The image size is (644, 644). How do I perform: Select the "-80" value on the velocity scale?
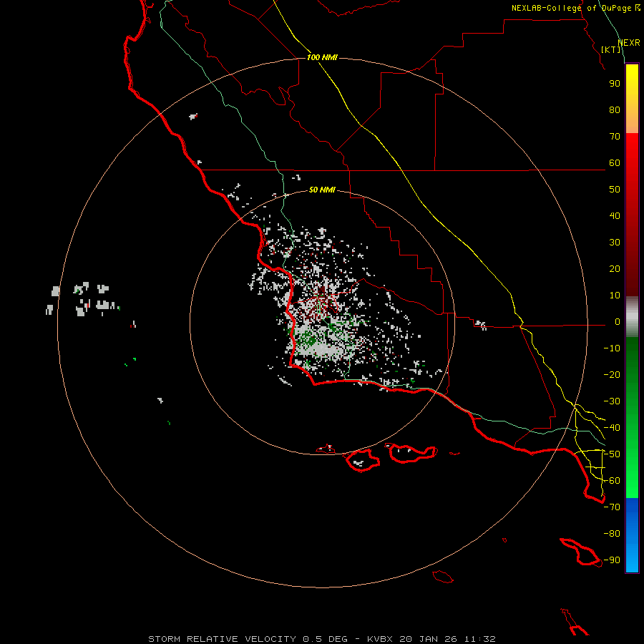(612, 534)
